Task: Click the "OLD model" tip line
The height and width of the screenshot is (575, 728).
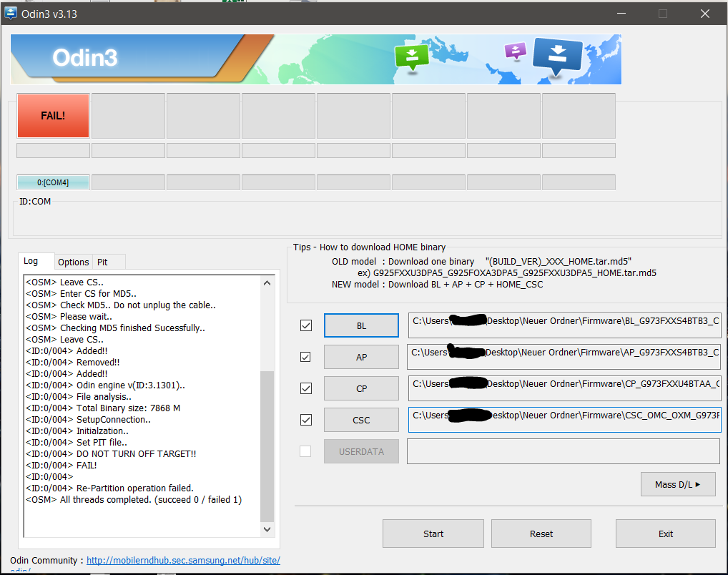Action: click(x=481, y=262)
